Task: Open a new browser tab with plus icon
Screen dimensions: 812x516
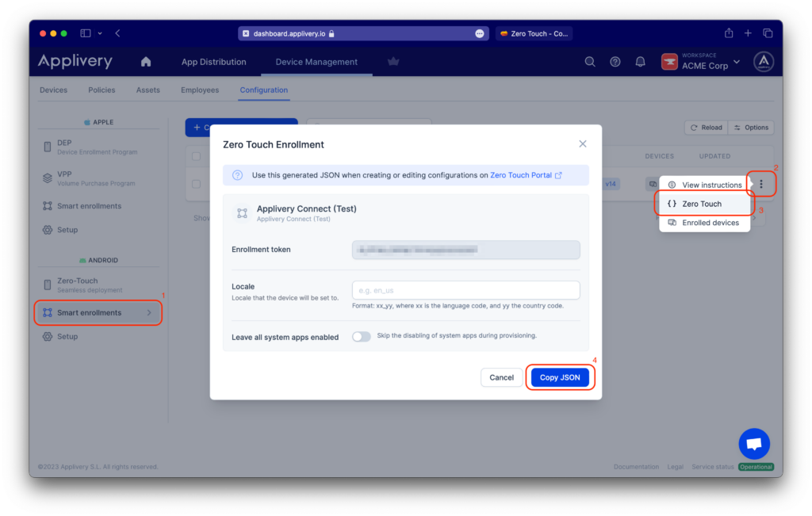Action: [748, 33]
